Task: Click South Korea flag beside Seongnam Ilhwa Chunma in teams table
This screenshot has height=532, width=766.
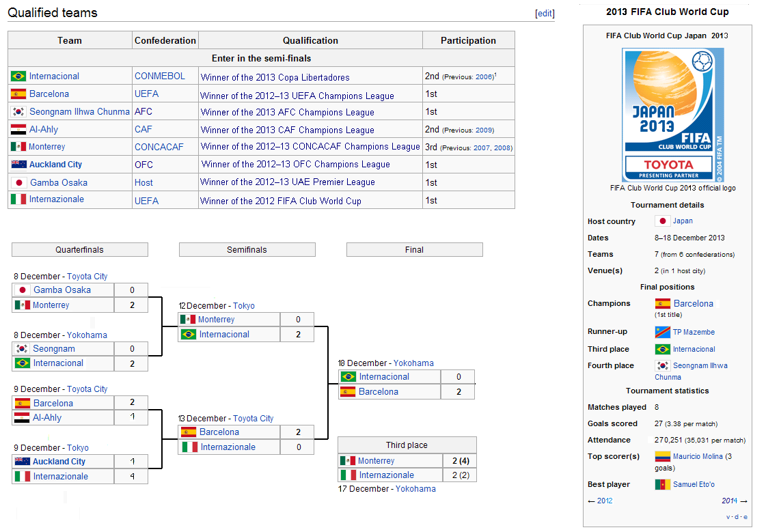Action: [x=18, y=112]
